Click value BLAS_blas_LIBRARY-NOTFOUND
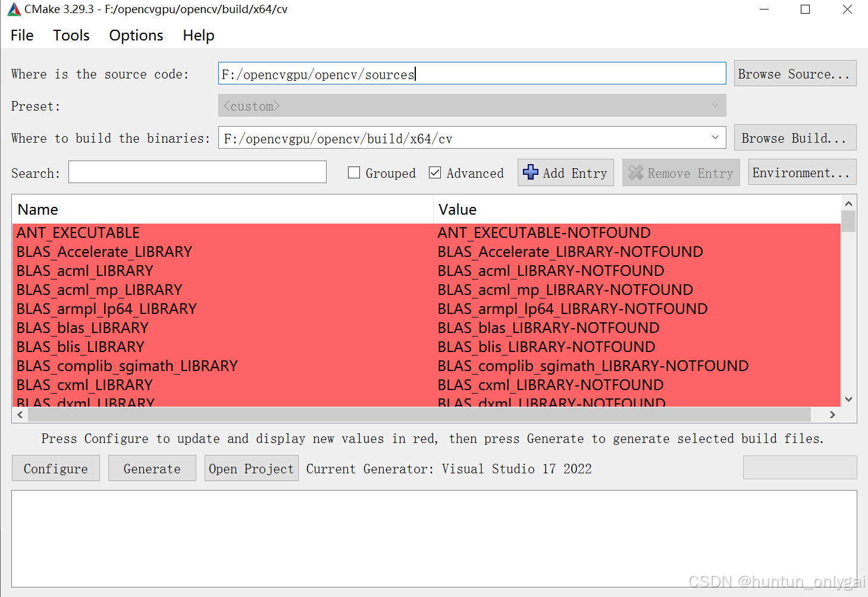Screen dimensions: 868x597 point(549,328)
